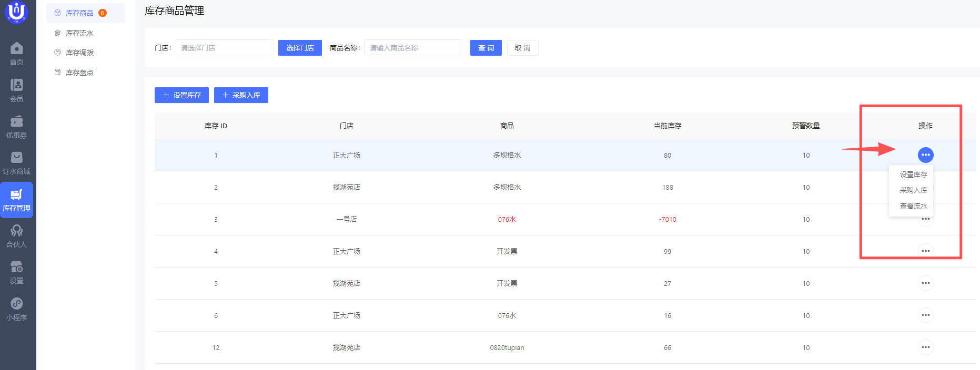Expand actions menu for inventory row 5
980x370 pixels.
925,283
